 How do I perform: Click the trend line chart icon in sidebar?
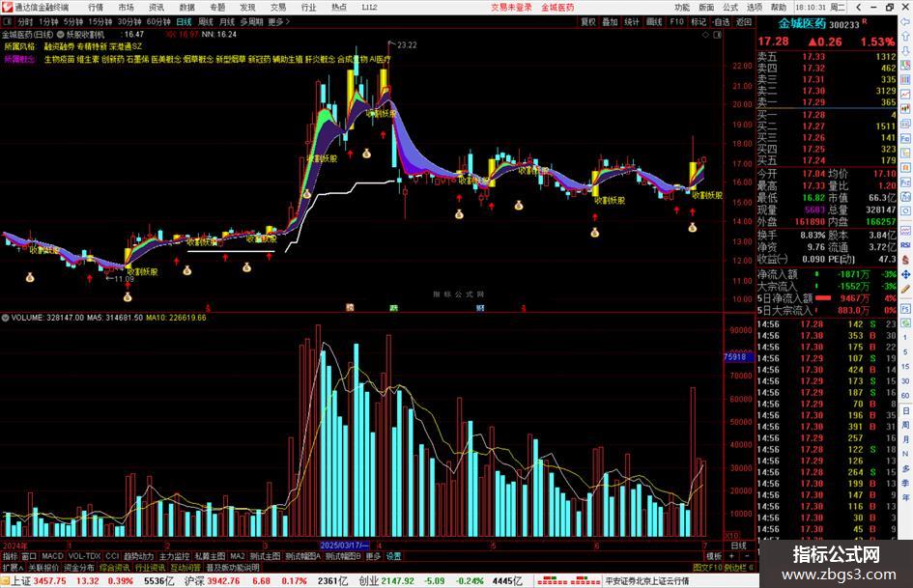pos(905,94)
